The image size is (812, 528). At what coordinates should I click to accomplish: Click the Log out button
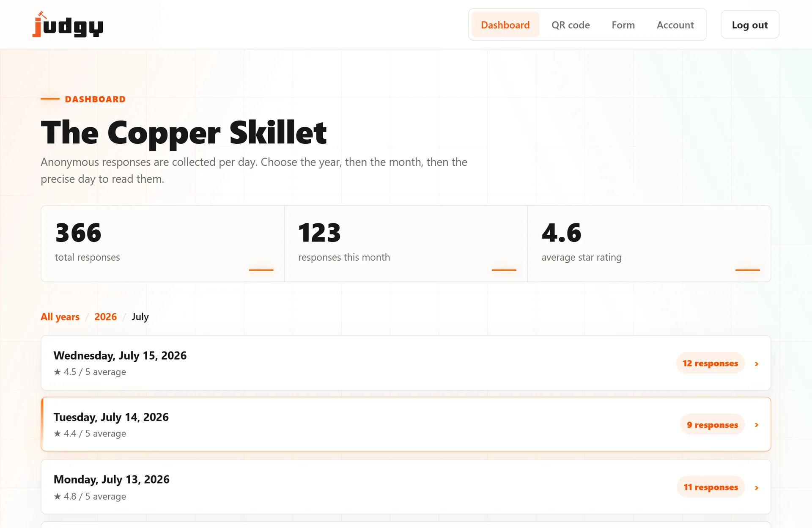750,25
